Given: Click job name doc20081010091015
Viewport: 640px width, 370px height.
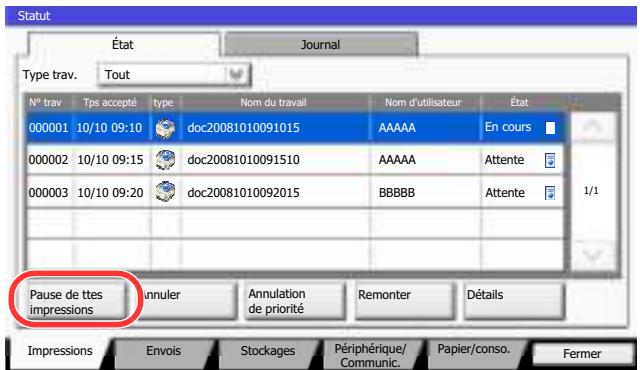Looking at the screenshot, I should pos(243,128).
